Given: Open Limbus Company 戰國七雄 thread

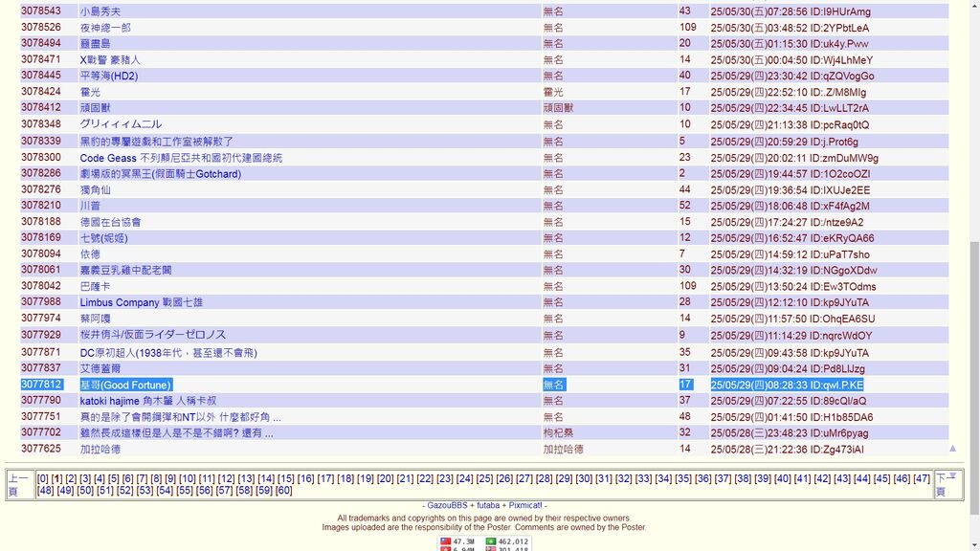Looking at the screenshot, I should tap(141, 302).
